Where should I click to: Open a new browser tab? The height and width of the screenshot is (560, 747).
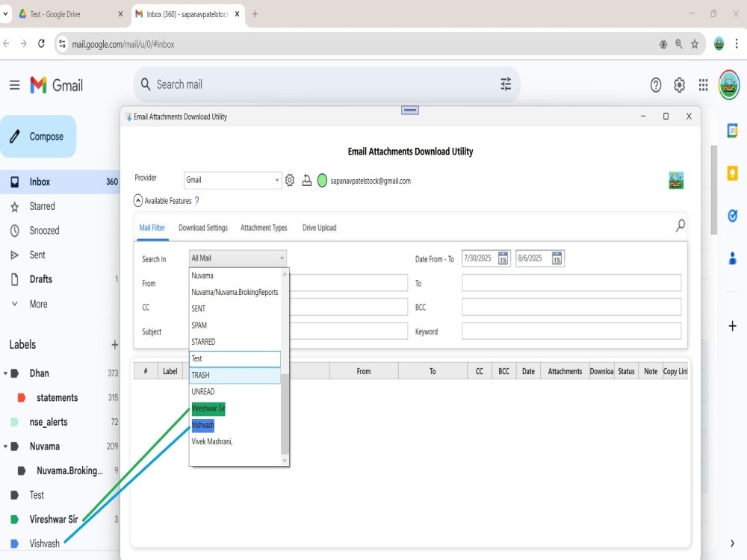pos(255,14)
